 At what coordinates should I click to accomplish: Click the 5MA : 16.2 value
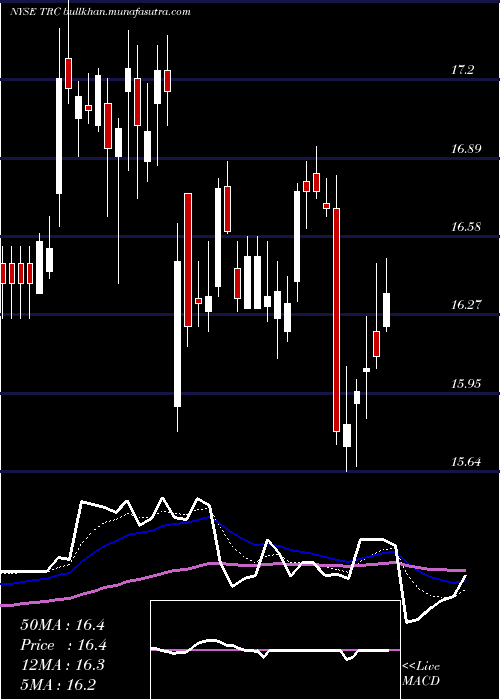coord(58,684)
